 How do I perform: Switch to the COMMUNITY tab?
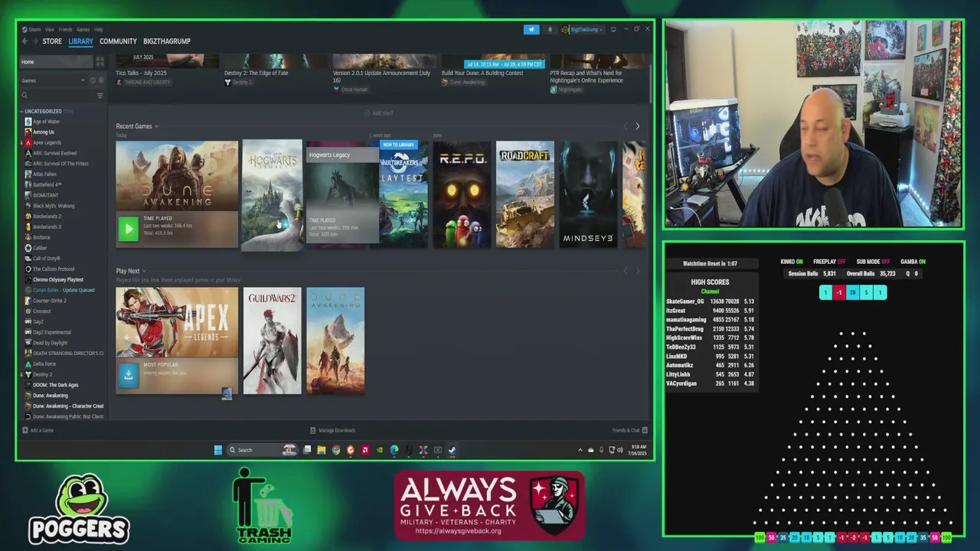pos(118,41)
